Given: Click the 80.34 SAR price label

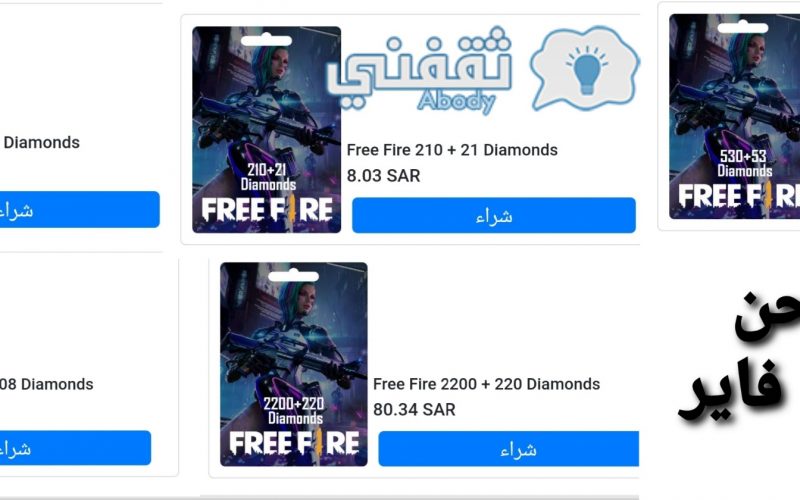Looking at the screenshot, I should click(414, 409).
